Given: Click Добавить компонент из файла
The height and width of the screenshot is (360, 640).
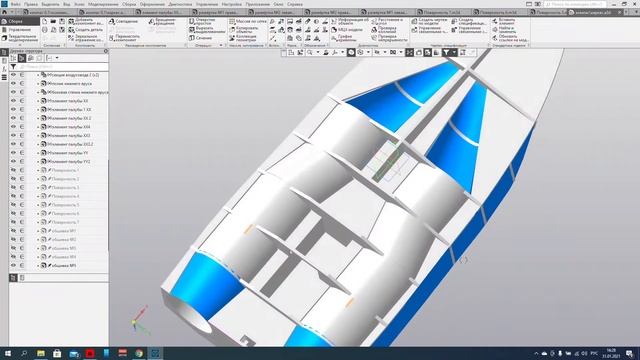Looking at the screenshot, I should [86, 21].
